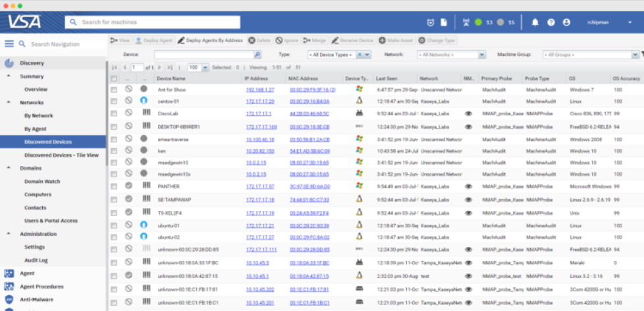Click the user profile avatar icon
This screenshot has width=644, height=311.
(566, 22)
